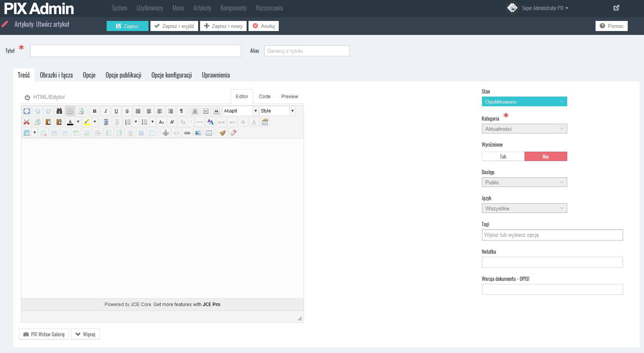
Task: Set Wyróżnione to Tak
Action: coord(503,157)
